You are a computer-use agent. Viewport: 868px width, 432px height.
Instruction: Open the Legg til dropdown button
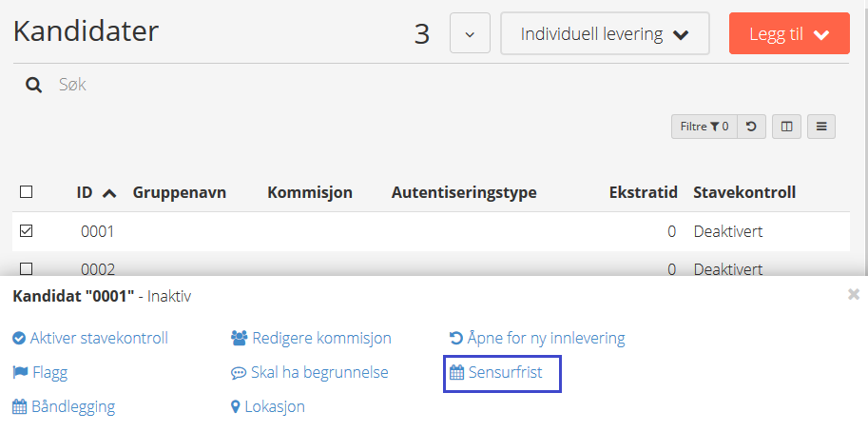[789, 34]
